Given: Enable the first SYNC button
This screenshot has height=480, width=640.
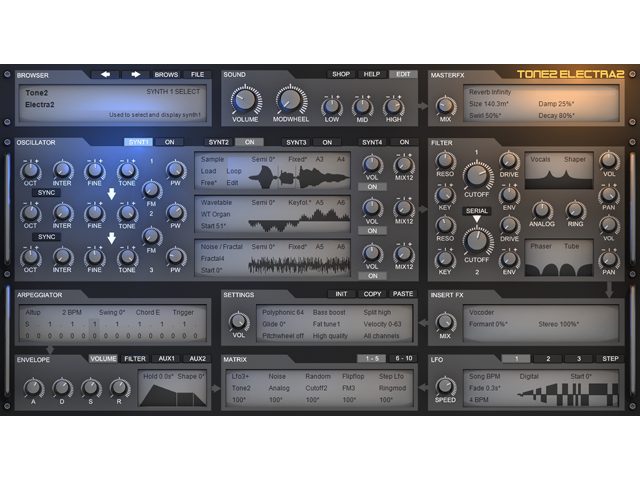Looking at the screenshot, I should 46,193.
